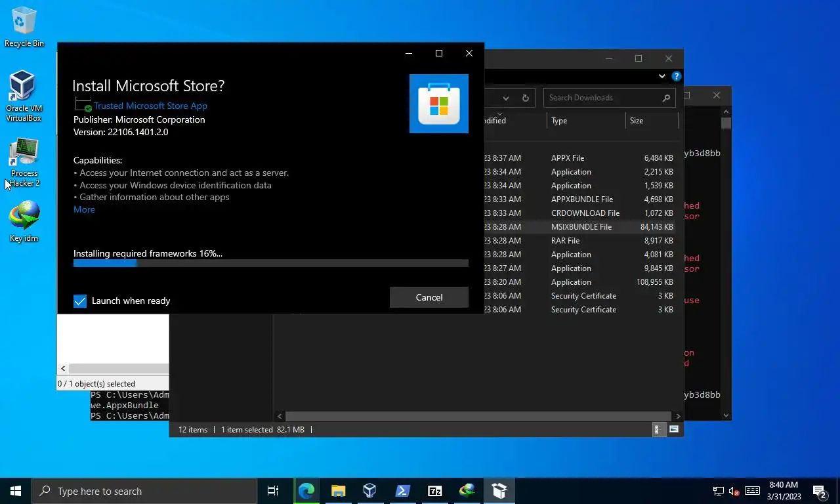Switch Explorer to large icons view
This screenshot has height=504, width=840.
[x=673, y=430]
